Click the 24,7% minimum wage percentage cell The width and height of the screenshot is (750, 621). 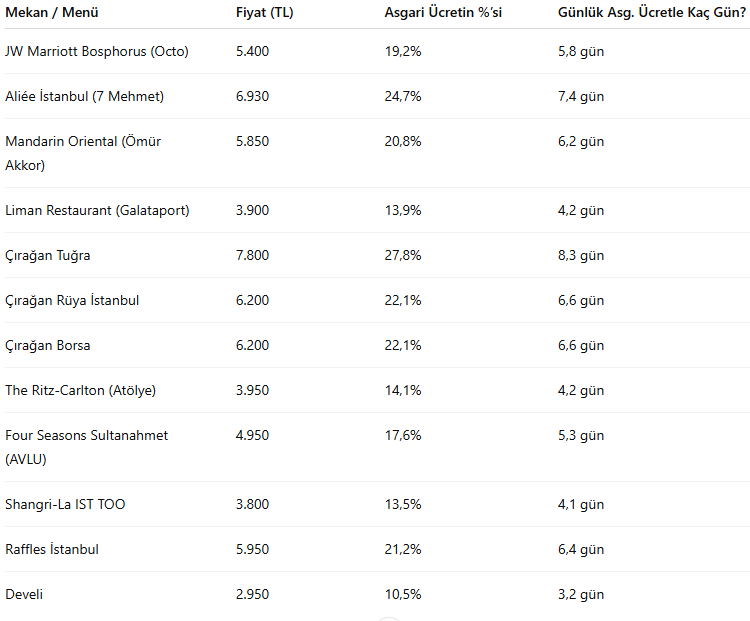[x=403, y=96]
